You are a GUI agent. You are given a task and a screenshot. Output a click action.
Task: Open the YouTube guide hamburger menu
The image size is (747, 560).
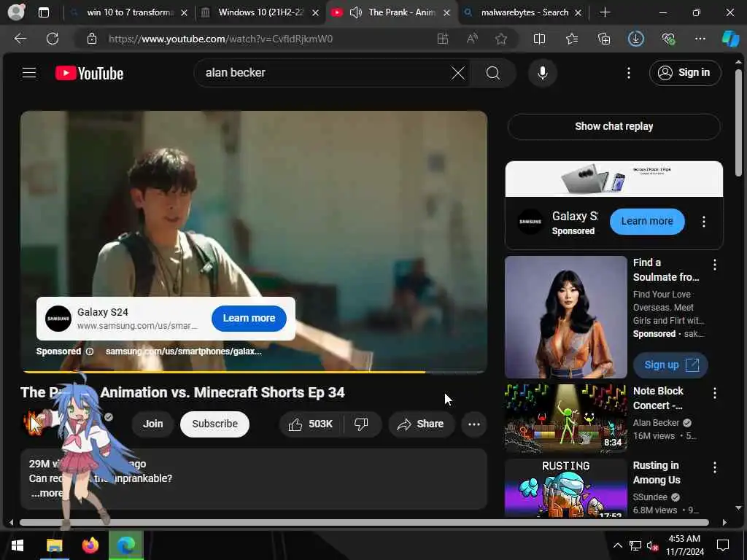(x=29, y=73)
